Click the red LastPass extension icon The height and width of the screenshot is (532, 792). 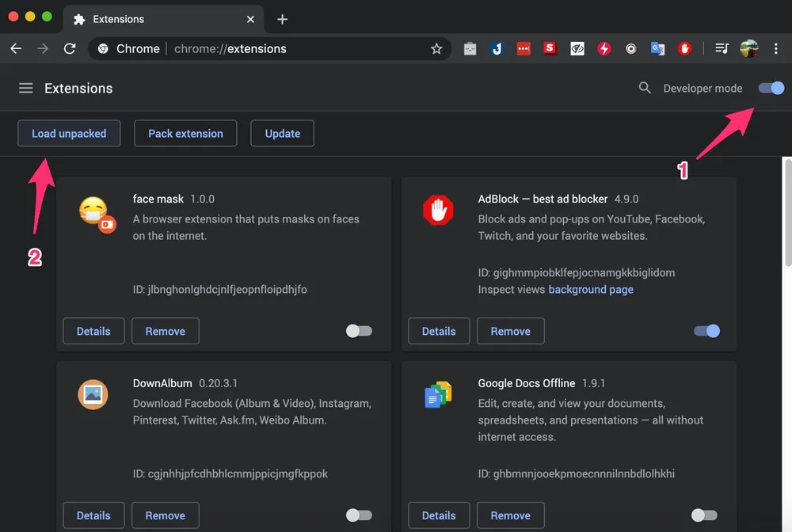[x=524, y=49]
